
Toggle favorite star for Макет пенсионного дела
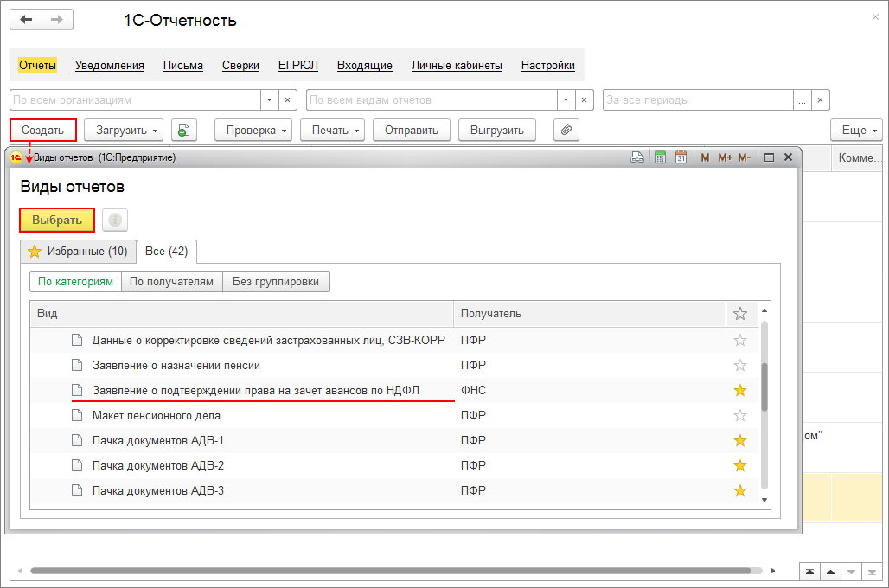[x=739, y=416]
